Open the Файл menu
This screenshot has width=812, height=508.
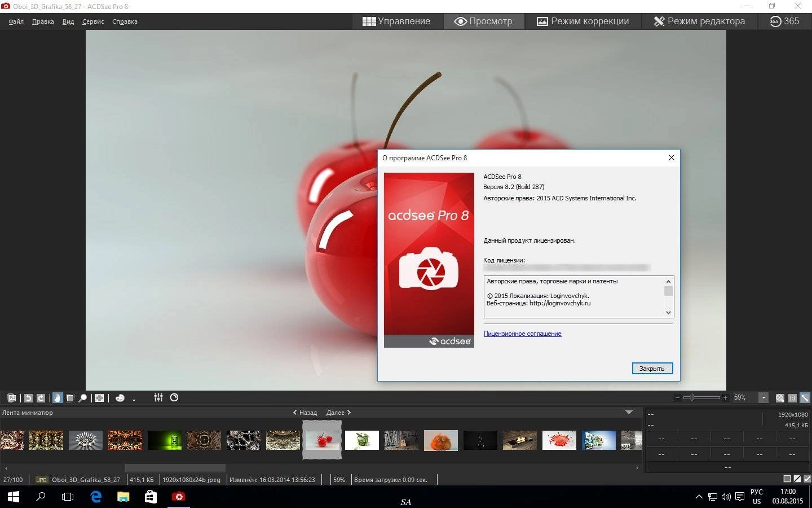click(x=16, y=21)
